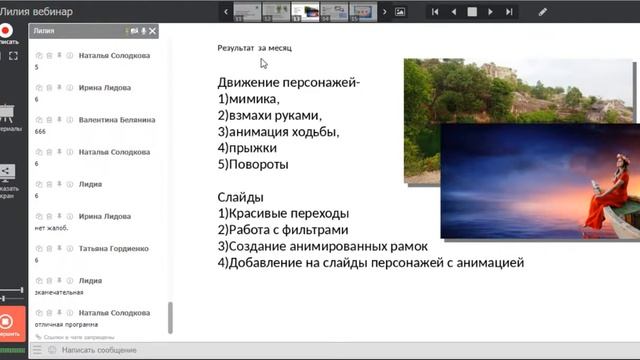This screenshot has width=640, height=360.
Task: Click the screen share (Показать экран) icon
Action: pos(7,172)
